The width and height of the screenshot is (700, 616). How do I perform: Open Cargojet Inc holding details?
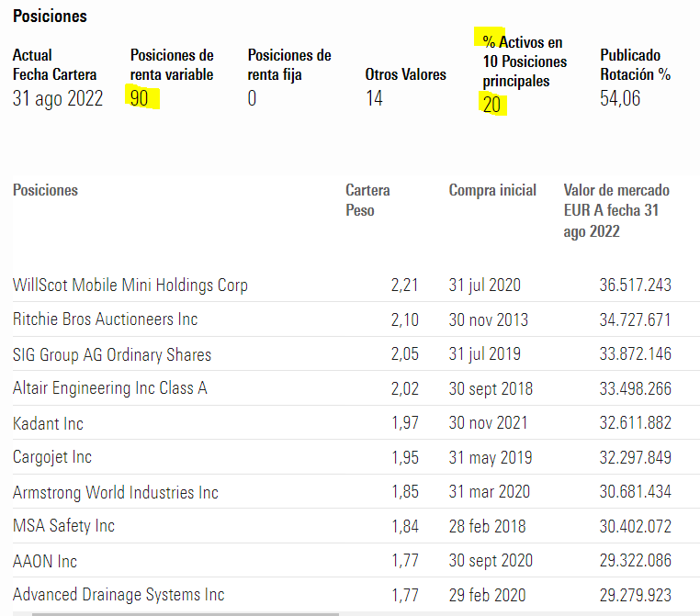[51, 457]
